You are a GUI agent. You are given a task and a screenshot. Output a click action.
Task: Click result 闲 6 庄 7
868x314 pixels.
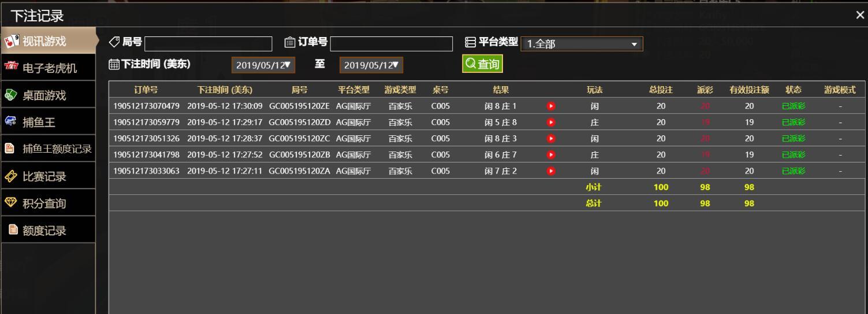(501, 154)
